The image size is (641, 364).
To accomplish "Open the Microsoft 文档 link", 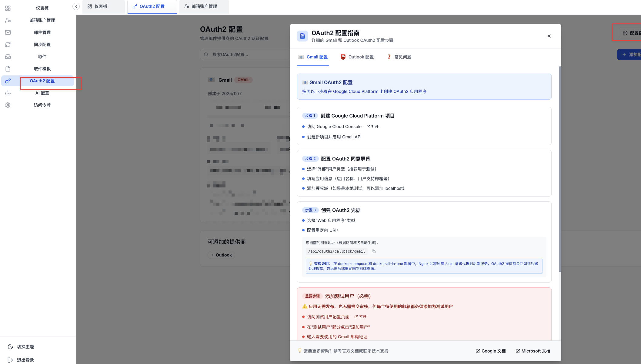I will [x=533, y=351].
